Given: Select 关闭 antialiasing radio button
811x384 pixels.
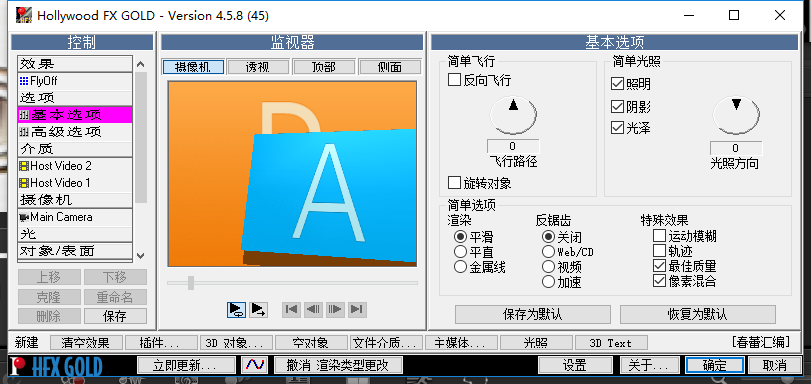Looking at the screenshot, I should [548, 237].
